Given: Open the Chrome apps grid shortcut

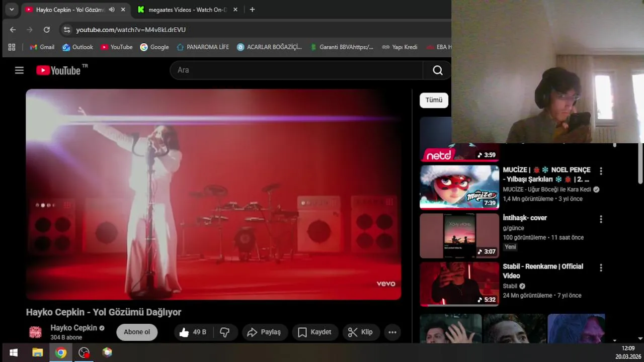Looking at the screenshot, I should click(12, 47).
